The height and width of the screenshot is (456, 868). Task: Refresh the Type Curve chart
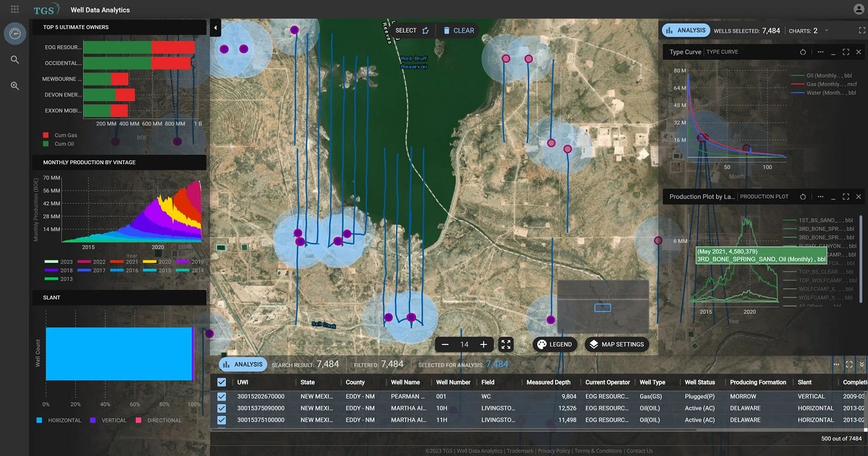[x=803, y=52]
